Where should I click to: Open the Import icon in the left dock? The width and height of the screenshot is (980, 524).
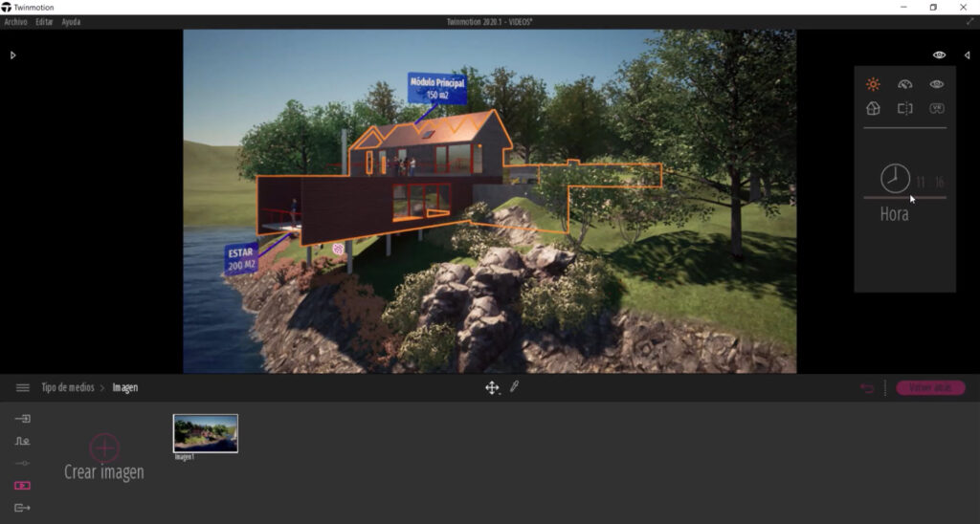[x=23, y=419]
